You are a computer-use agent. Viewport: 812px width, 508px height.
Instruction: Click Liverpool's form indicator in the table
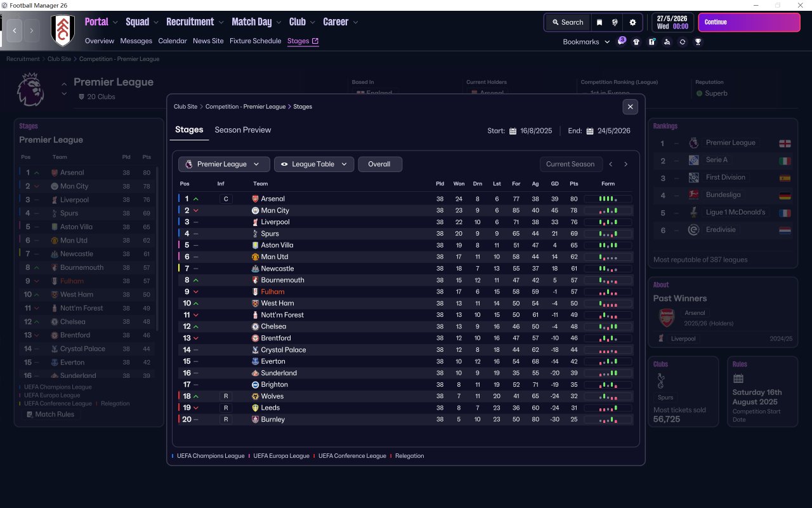(608, 222)
